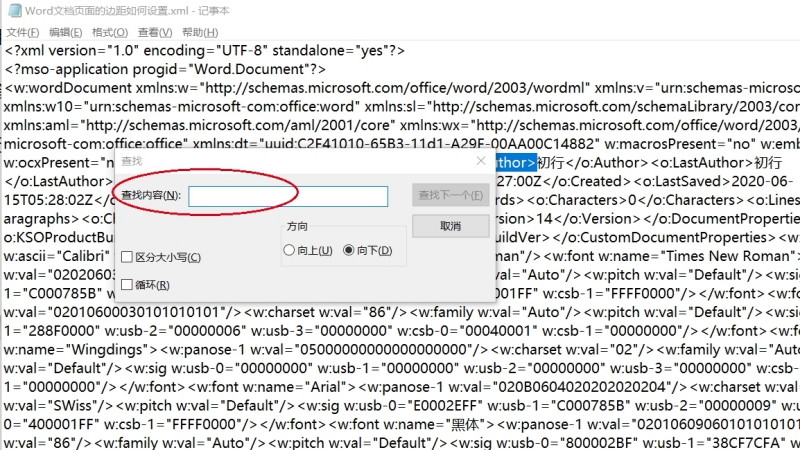800x450 pixels.
Task: Open the 文件(F) menu
Action: tap(22, 32)
